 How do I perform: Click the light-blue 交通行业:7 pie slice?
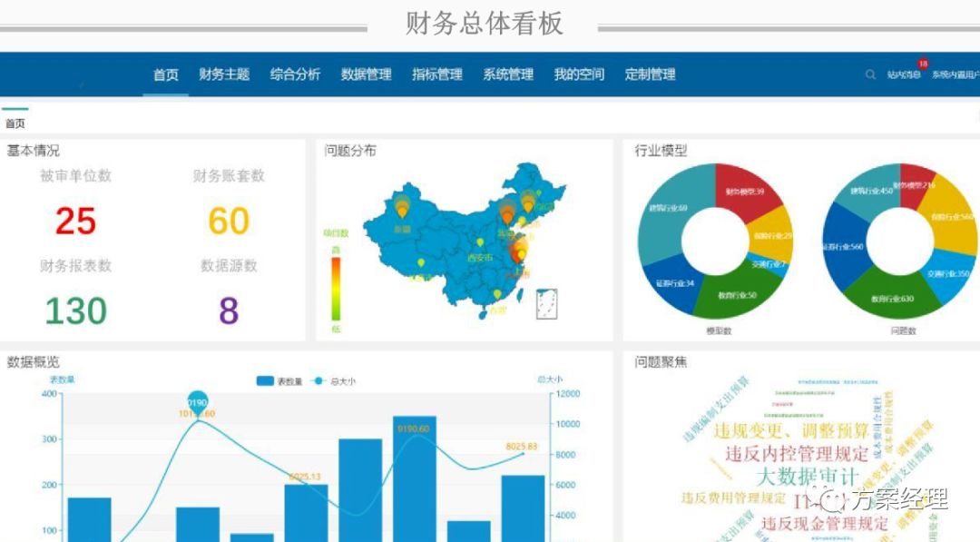(769, 264)
